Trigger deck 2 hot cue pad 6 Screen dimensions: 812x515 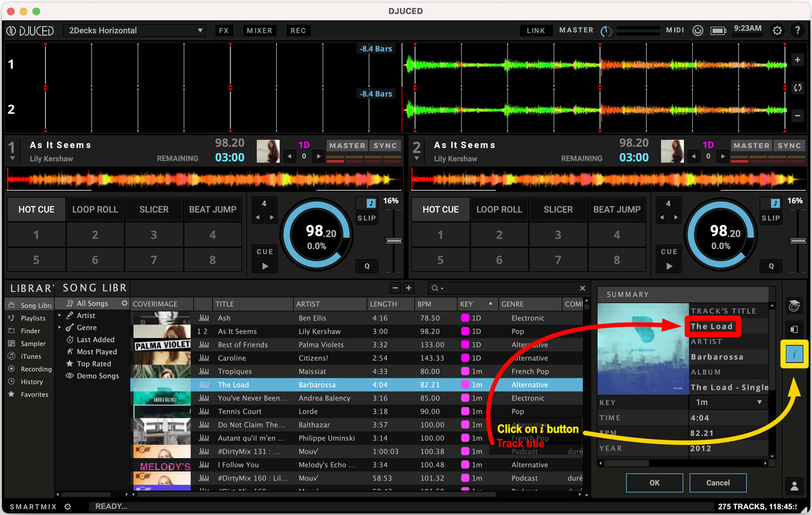tap(499, 260)
